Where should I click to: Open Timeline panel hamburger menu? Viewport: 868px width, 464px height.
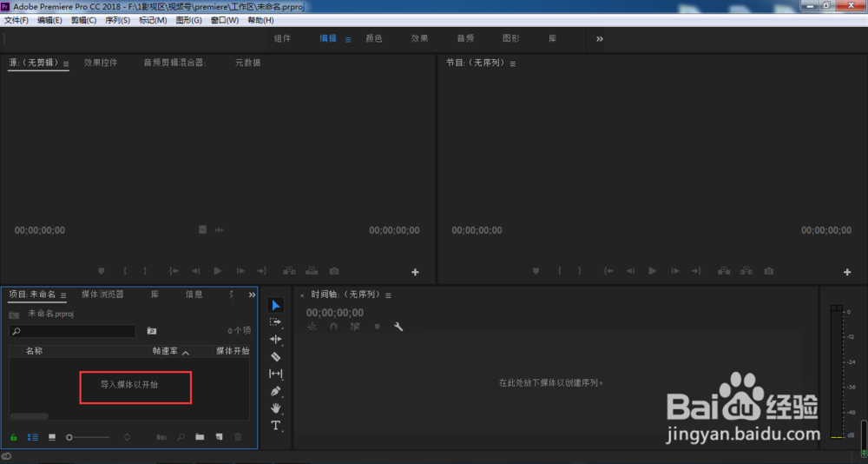(388, 295)
